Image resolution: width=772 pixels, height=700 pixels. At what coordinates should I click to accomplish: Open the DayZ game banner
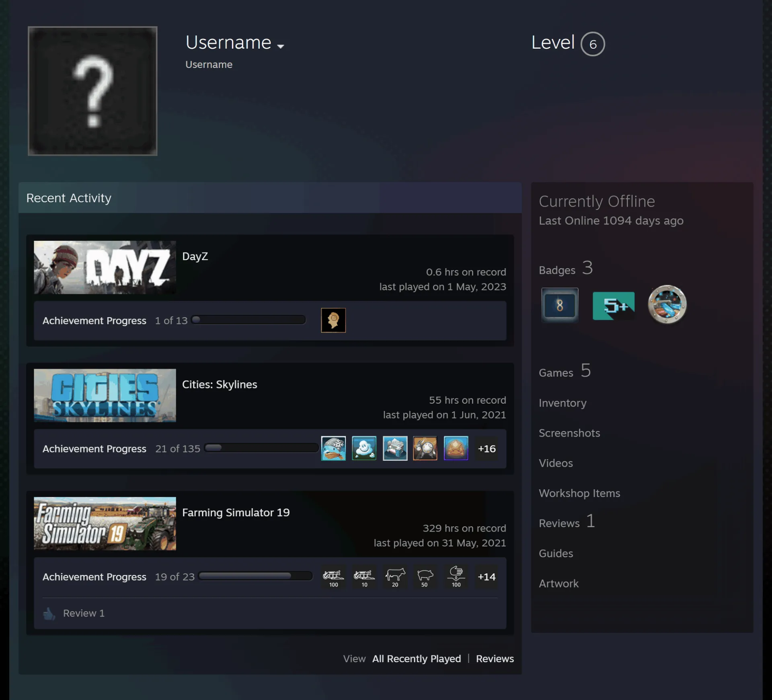105,267
